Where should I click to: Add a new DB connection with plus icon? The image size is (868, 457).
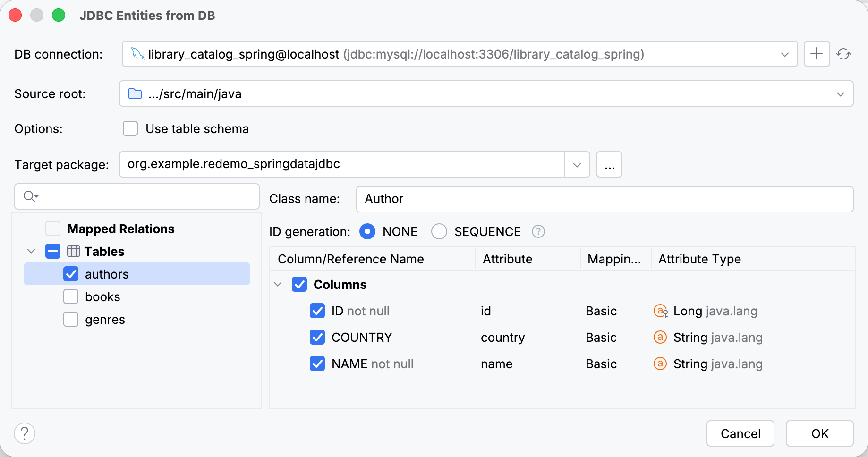[817, 54]
